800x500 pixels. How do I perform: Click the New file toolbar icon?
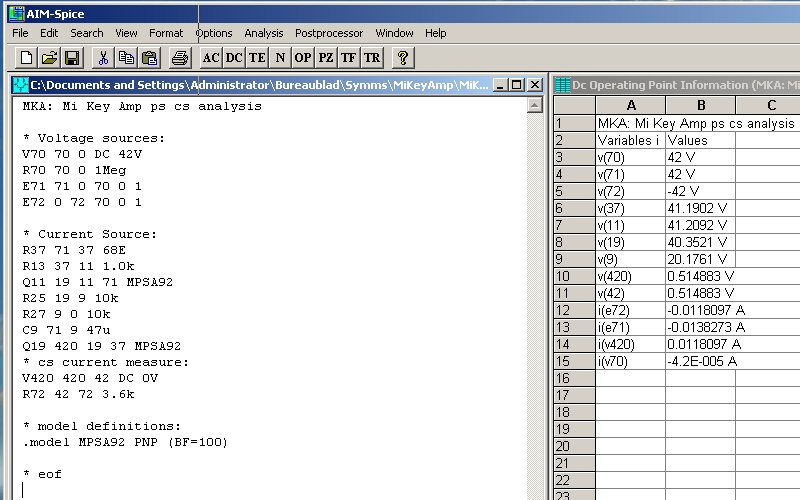26,58
